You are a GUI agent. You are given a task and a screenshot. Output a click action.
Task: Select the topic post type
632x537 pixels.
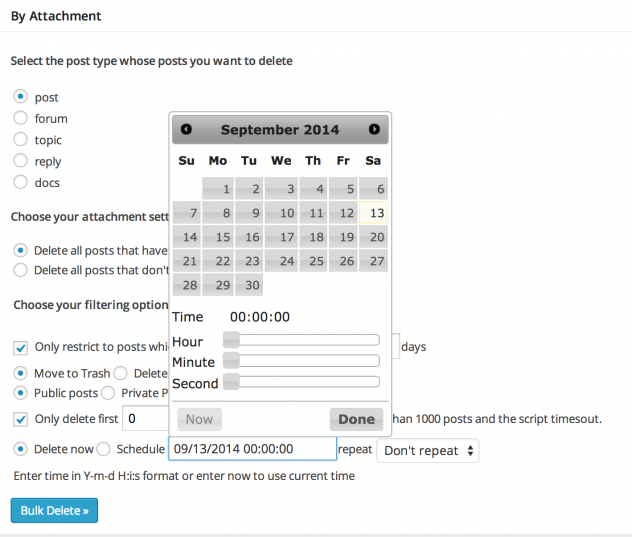click(x=21, y=139)
